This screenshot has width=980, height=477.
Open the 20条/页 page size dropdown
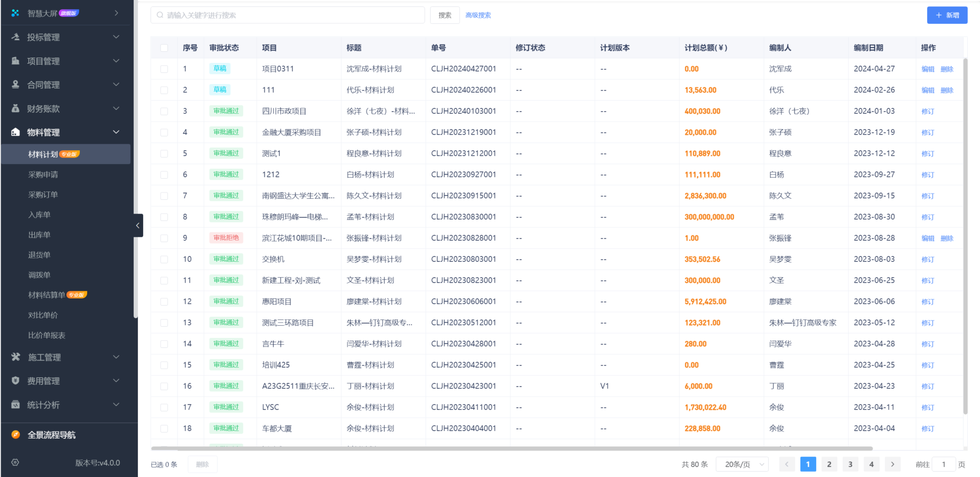(742, 464)
